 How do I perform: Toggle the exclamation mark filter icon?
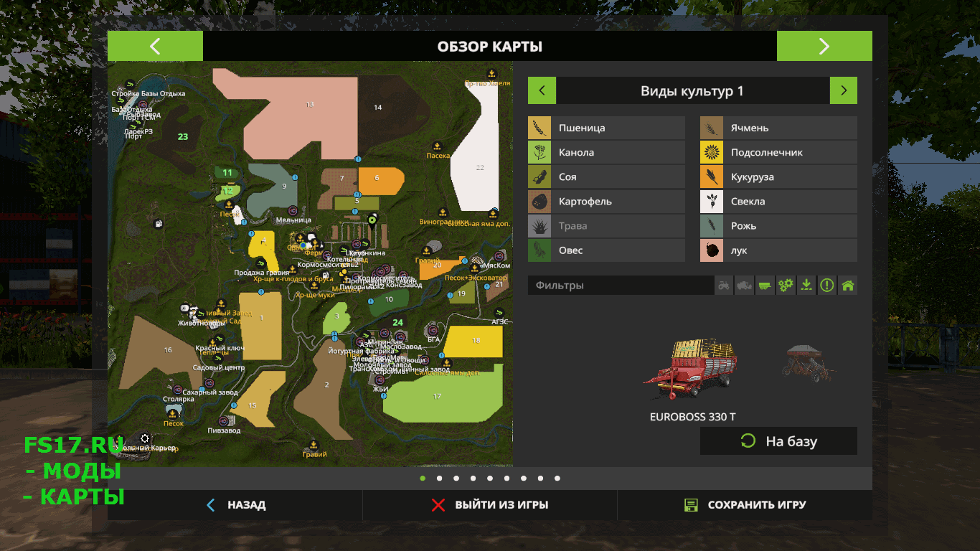click(827, 285)
